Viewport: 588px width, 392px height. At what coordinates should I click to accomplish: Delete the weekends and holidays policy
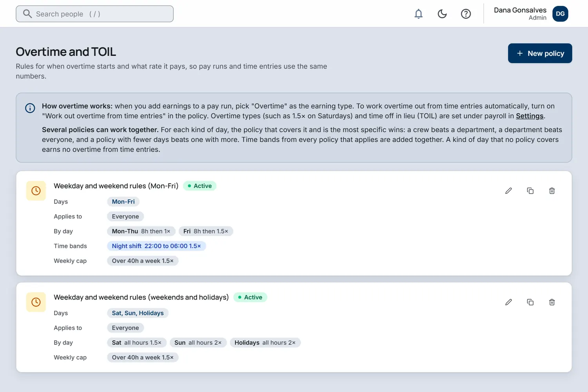[552, 302]
